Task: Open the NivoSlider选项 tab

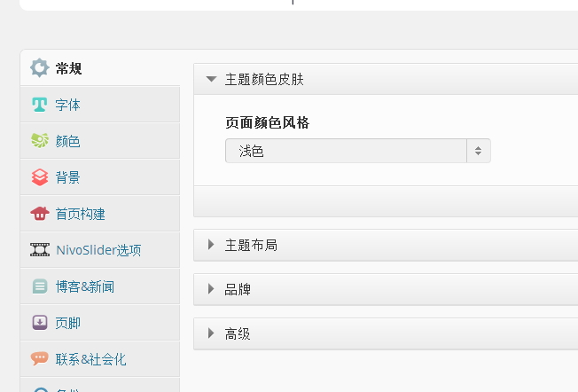Action: tap(100, 250)
